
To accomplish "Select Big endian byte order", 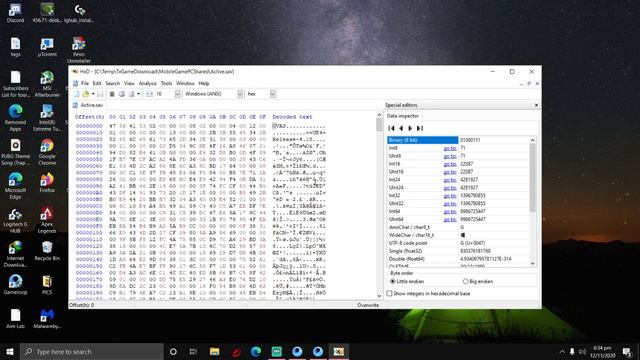I will [x=478, y=282].
